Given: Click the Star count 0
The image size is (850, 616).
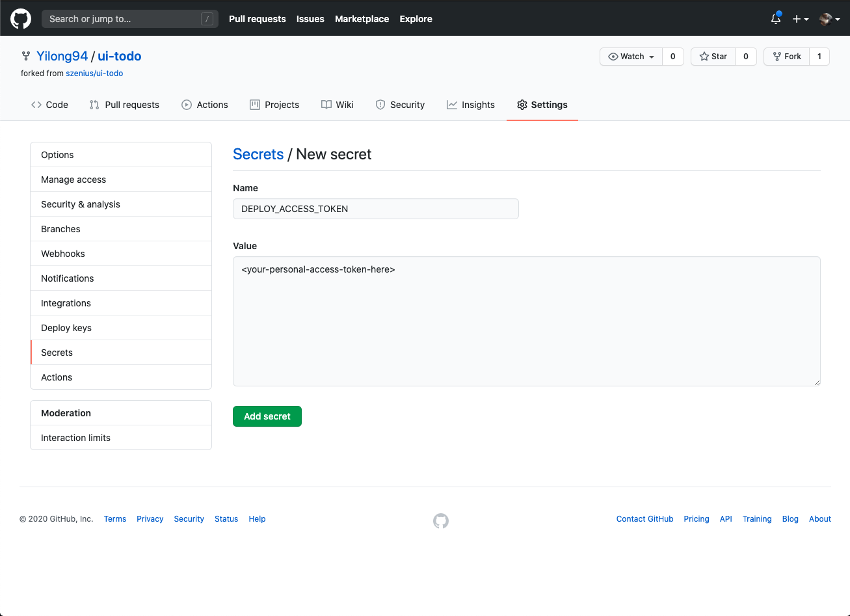Looking at the screenshot, I should pos(746,57).
